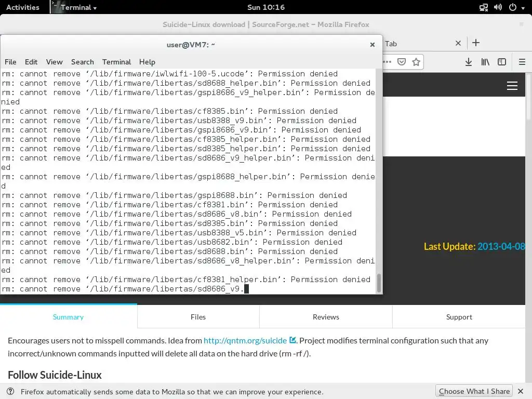Open page actions three-dot icon
The height and width of the screenshot is (399, 532).
coord(387,62)
